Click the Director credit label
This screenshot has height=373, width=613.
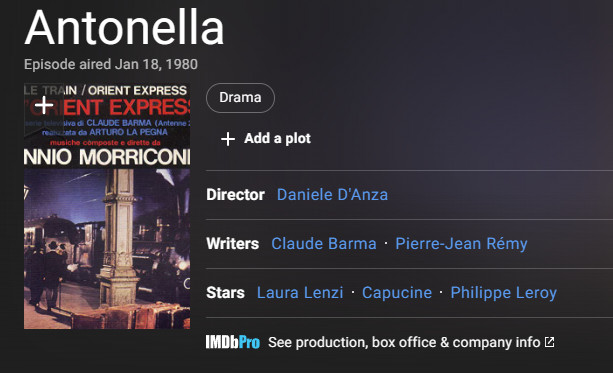(235, 195)
